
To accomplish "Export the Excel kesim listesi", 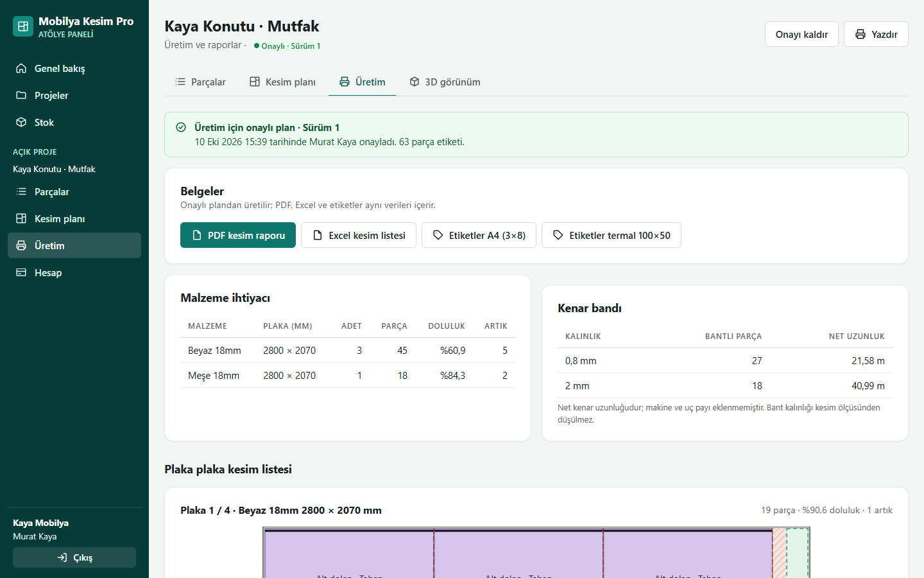I will (359, 235).
